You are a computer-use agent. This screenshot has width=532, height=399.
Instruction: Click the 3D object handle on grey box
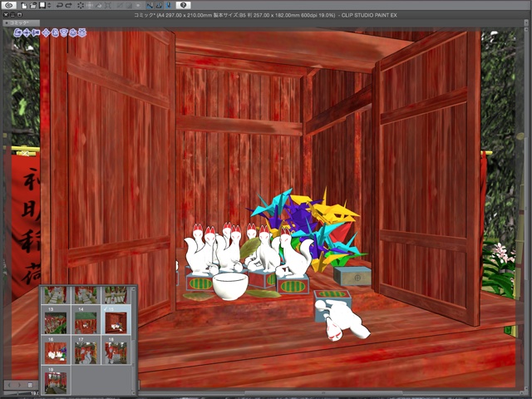pos(357,278)
